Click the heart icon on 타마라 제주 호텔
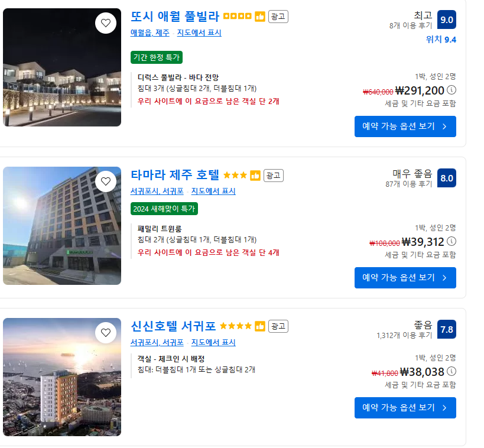484x448 pixels. coord(106,182)
